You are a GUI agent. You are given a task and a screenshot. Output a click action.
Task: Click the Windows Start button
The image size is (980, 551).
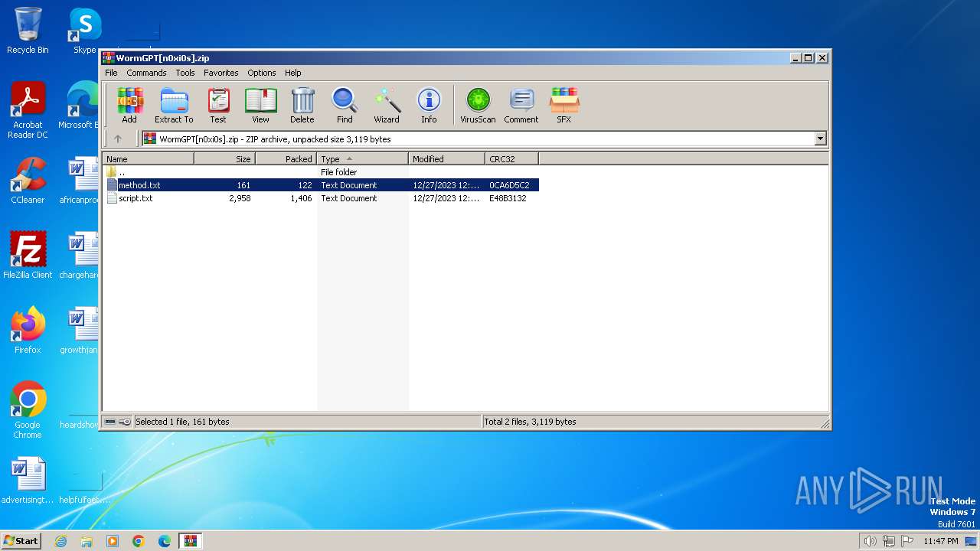point(21,540)
